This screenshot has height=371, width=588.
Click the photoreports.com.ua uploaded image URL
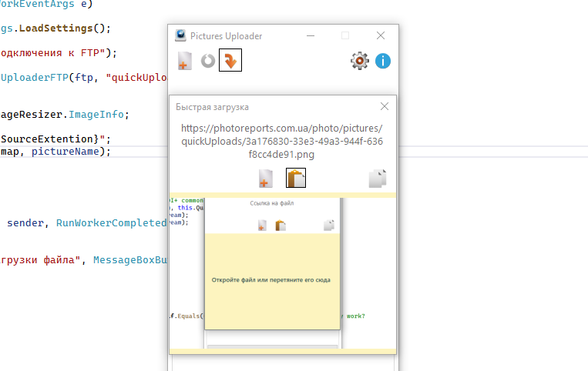point(282,142)
